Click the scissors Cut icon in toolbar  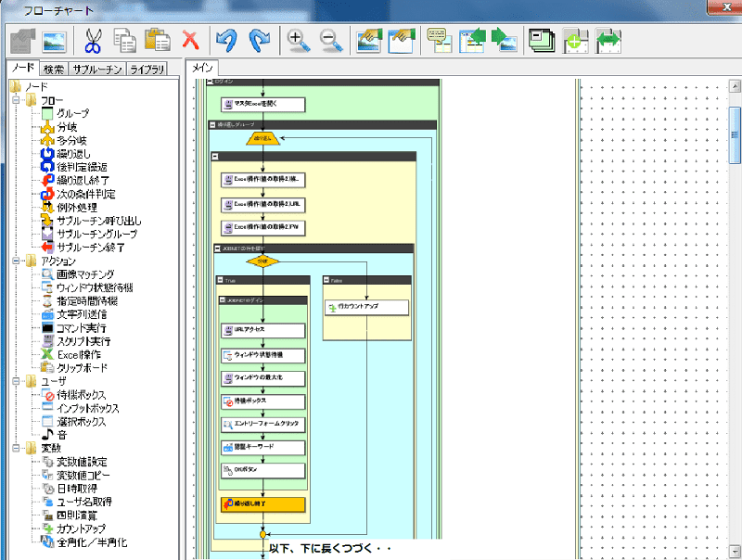coord(93,41)
